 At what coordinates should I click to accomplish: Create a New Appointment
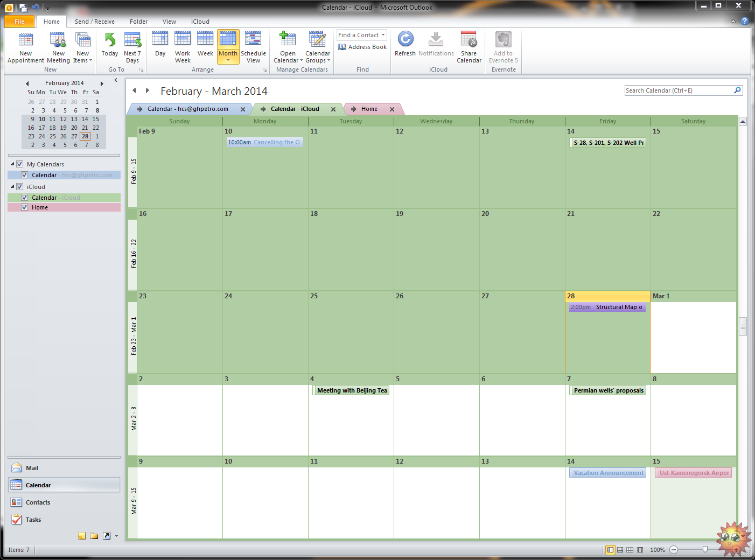click(x=25, y=47)
